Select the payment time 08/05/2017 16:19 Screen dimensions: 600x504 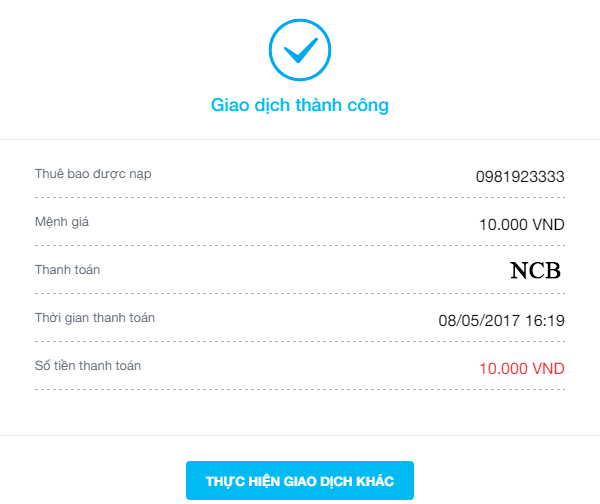(502, 321)
